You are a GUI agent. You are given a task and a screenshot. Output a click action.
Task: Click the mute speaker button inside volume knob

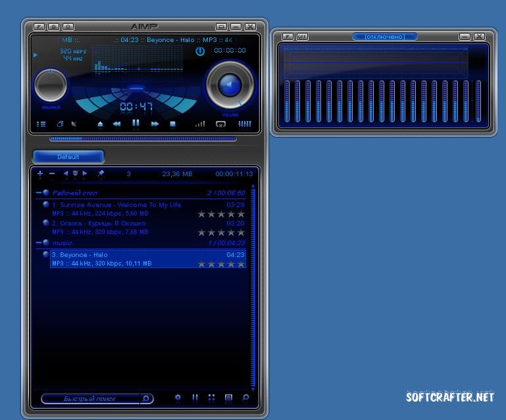tap(230, 85)
